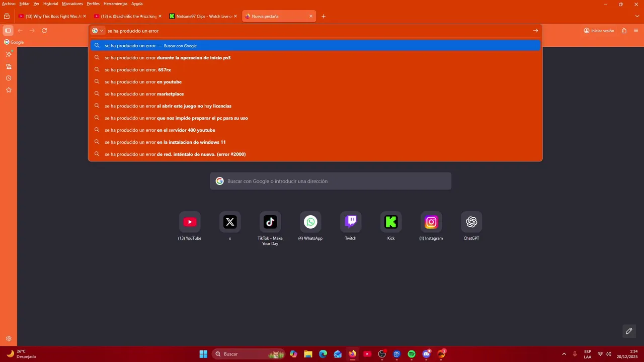Viewport: 644px width, 362px height.
Task: Open the search engine selector dropdown
Action: tap(98, 31)
